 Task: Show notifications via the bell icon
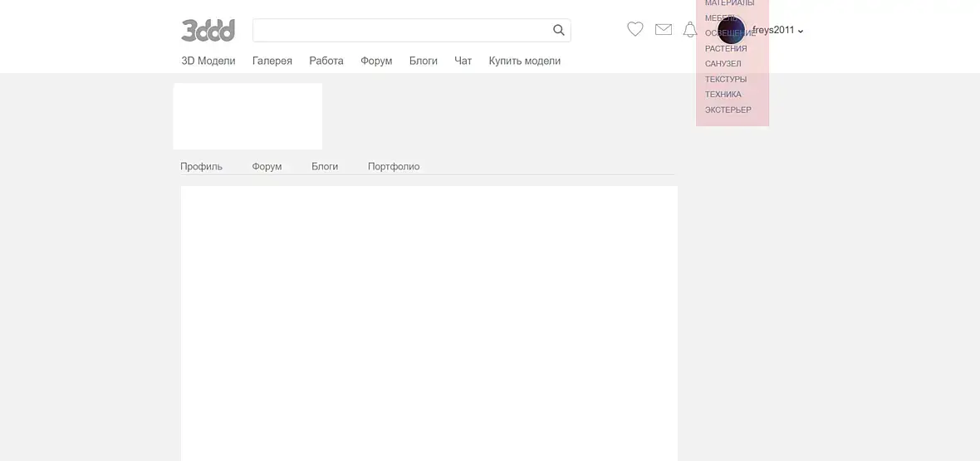click(x=690, y=29)
